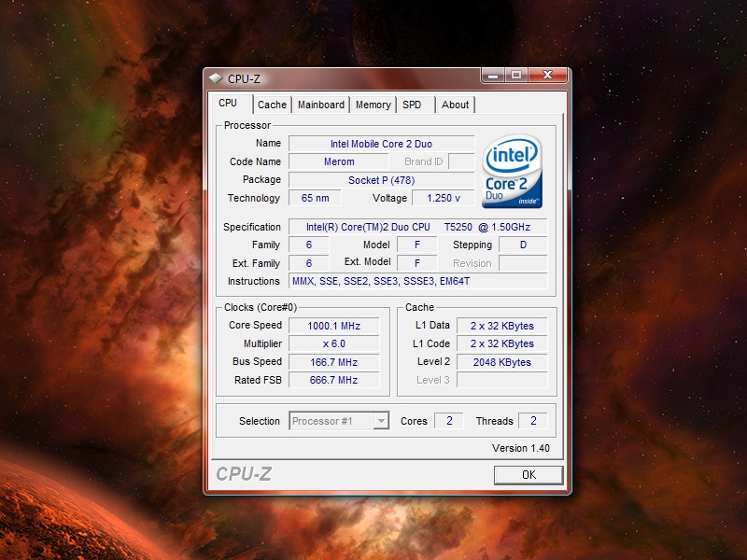Click the Rated FSB value '666.7 MHz'
Screen dimensions: 747x560
(x=333, y=380)
